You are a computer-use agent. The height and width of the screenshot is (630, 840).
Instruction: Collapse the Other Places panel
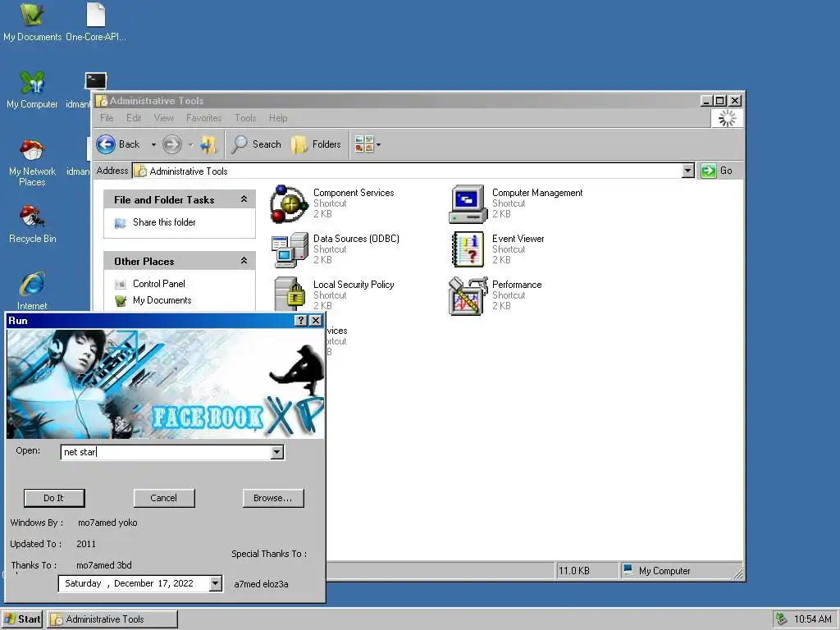(244, 261)
